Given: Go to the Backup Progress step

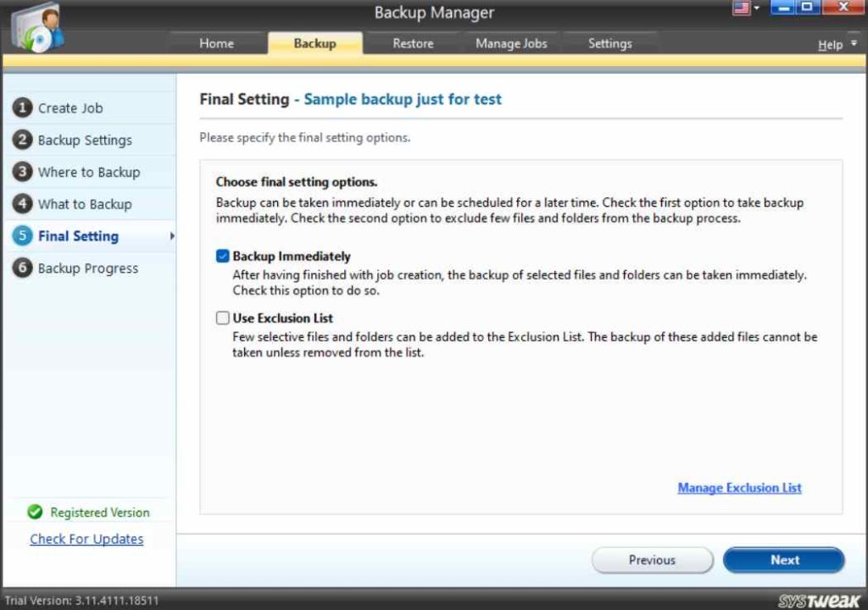Looking at the screenshot, I should tap(88, 269).
